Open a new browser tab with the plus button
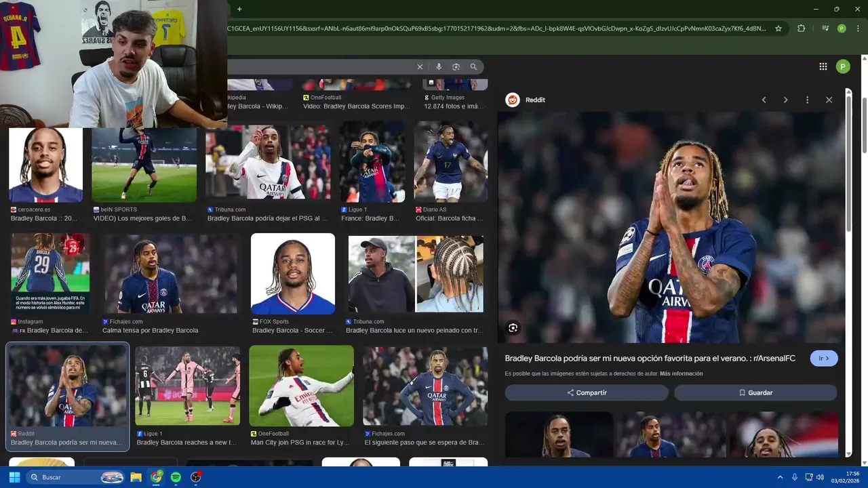The height and width of the screenshot is (488, 868). (239, 9)
